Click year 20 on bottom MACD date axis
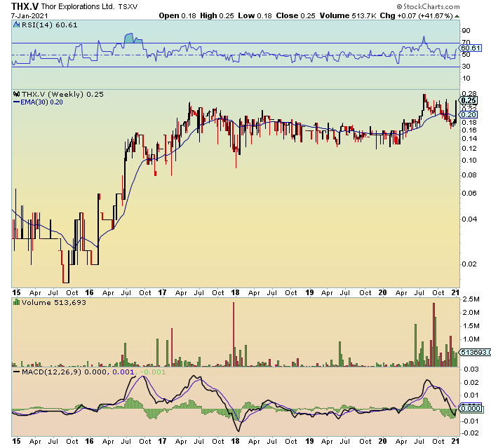This screenshot has height=448, width=491. tap(382, 441)
